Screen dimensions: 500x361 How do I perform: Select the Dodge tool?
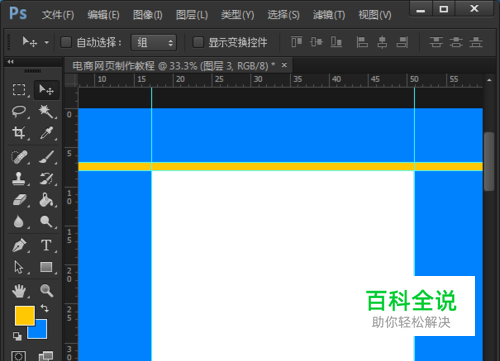click(46, 221)
